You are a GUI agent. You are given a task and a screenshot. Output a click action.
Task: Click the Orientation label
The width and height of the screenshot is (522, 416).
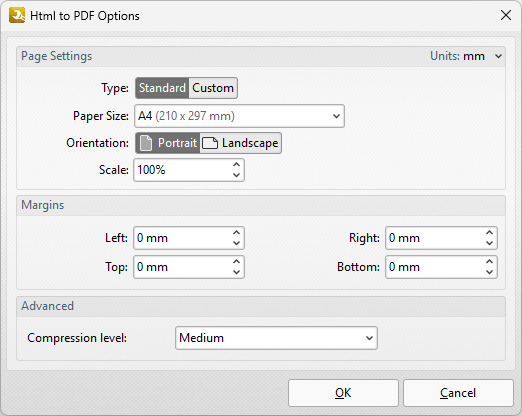tap(97, 143)
